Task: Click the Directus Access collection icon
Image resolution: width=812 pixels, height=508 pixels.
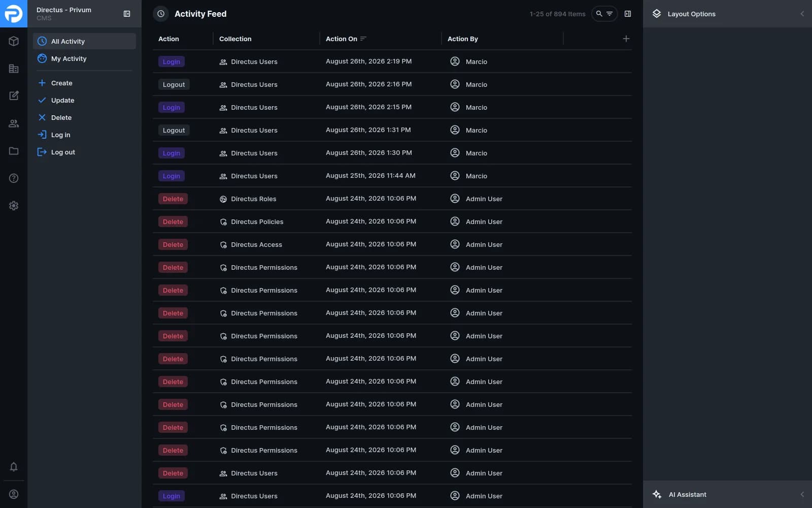Action: pyautogui.click(x=223, y=244)
